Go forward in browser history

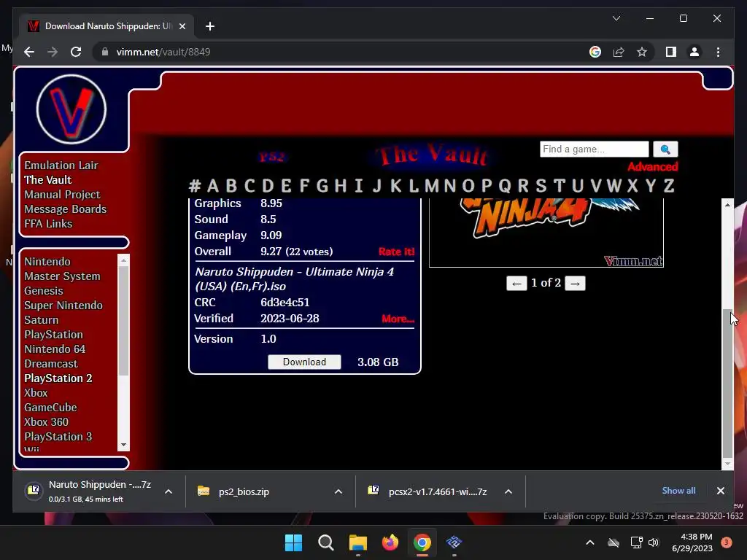tap(53, 52)
